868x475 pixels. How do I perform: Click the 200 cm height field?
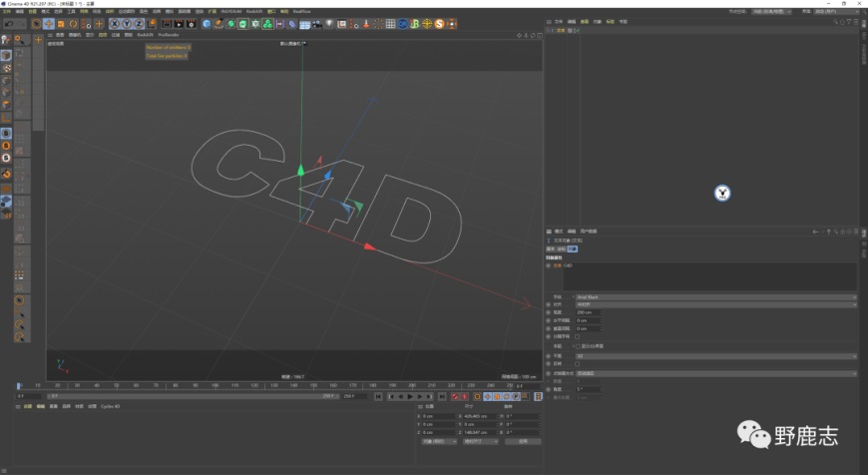tap(588, 312)
